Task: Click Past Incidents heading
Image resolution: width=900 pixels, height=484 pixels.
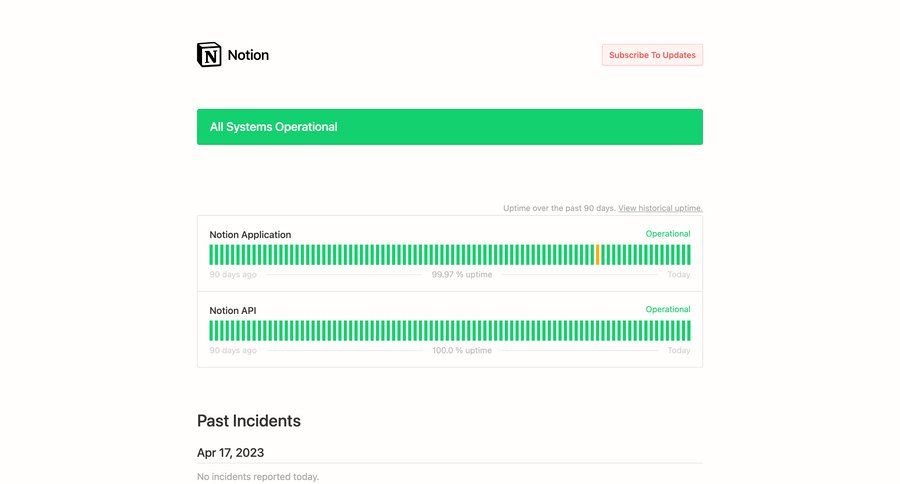Action: point(249,421)
